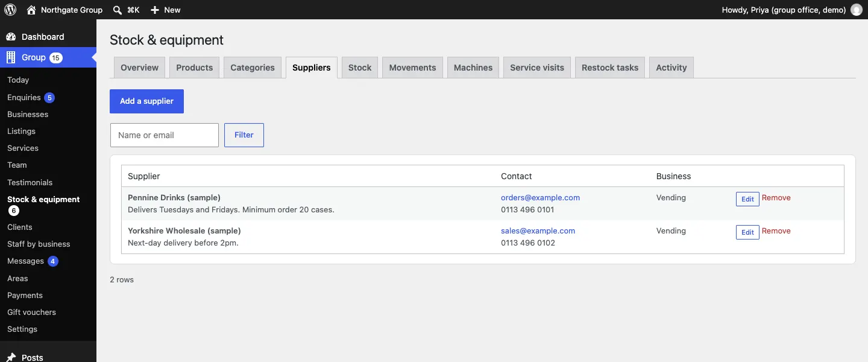868x362 pixels.
Task: Edit the Pennine Drinks supplier
Action: (x=747, y=199)
